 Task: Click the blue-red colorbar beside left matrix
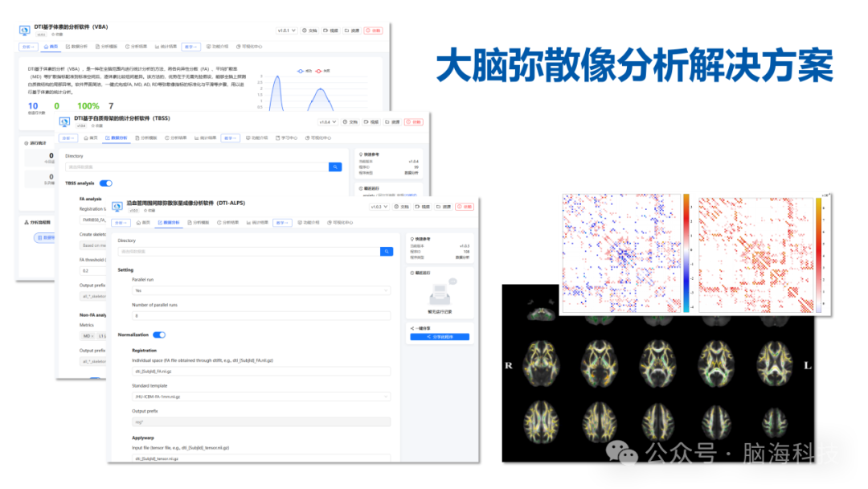coord(686,253)
